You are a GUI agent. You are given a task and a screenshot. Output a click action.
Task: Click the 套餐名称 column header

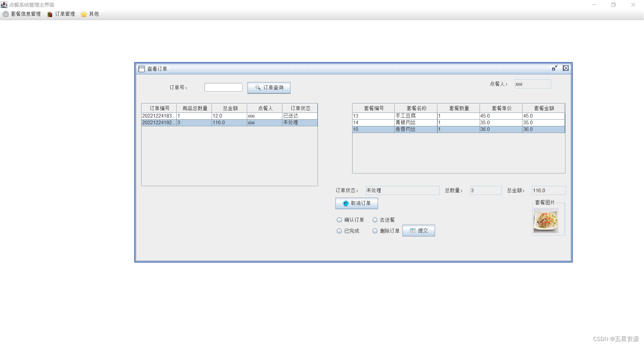pyautogui.click(x=416, y=108)
